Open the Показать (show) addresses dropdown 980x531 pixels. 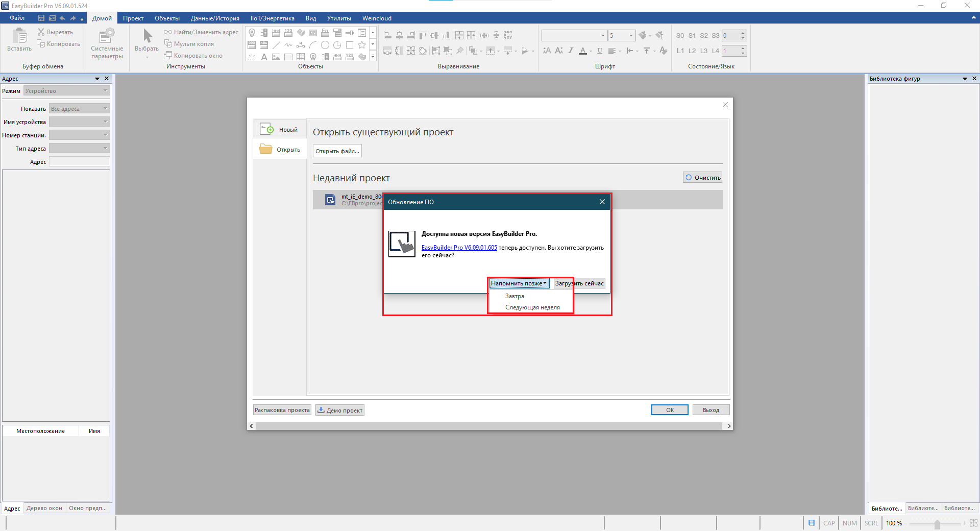80,108
